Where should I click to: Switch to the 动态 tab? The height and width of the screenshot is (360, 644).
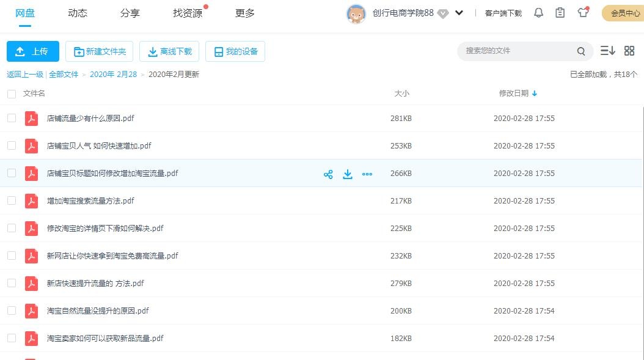[x=78, y=12]
